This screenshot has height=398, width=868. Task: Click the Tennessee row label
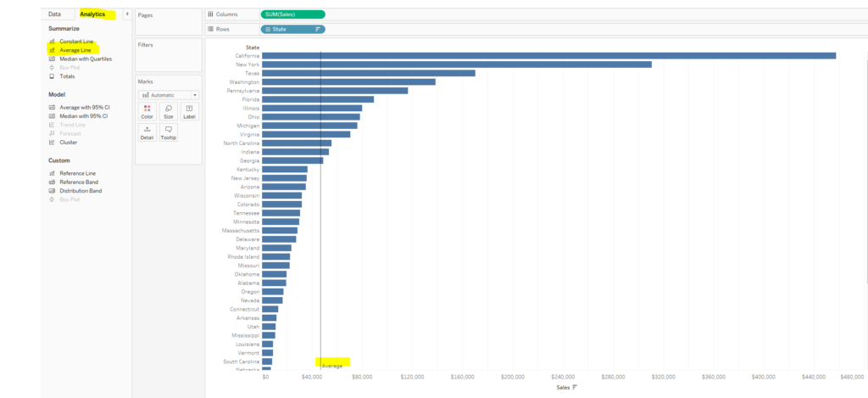[x=247, y=213]
